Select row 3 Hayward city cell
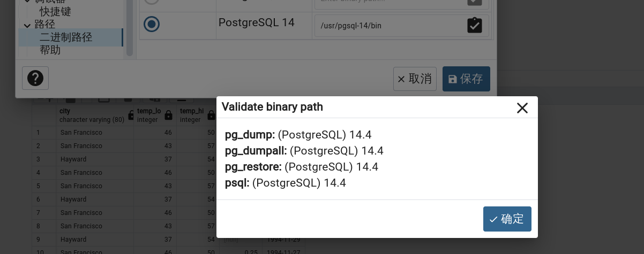Viewport: 644px width, 254px height. click(x=94, y=159)
